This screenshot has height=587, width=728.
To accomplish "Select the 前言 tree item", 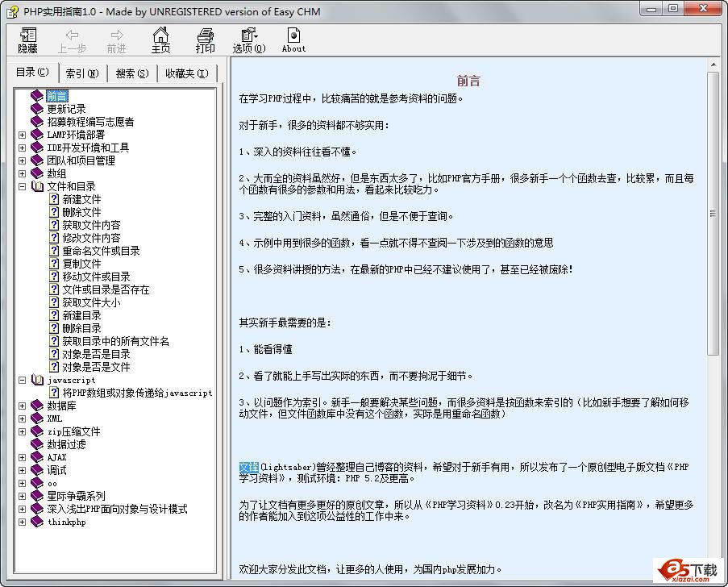I will 57,97.
